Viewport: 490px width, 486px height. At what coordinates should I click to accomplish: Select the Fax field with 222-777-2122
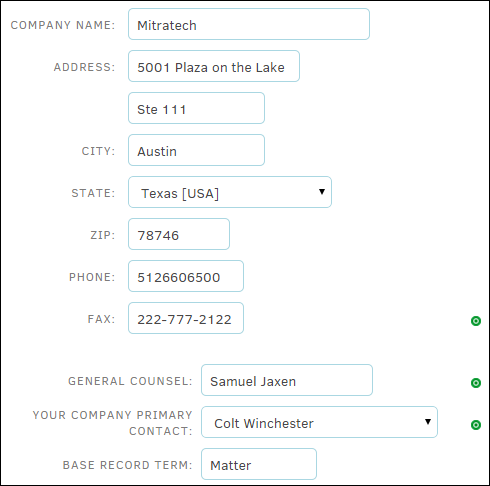click(x=186, y=318)
